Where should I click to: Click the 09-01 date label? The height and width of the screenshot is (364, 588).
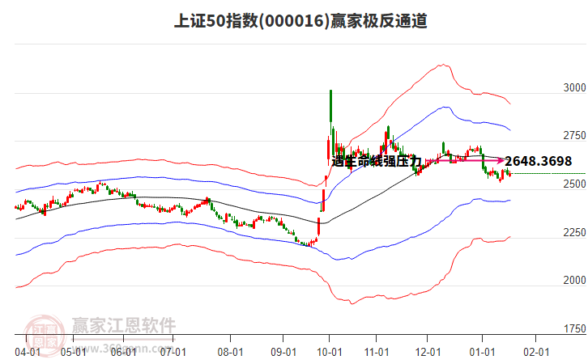pos(283,352)
